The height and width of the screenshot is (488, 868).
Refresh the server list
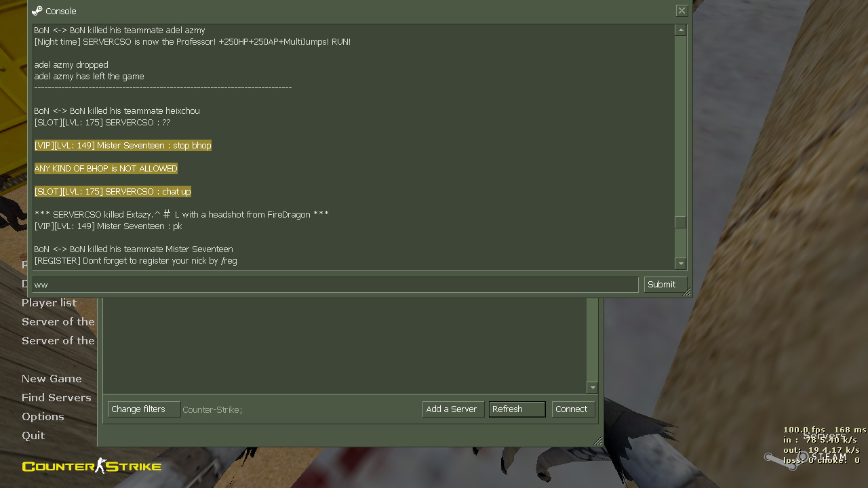pyautogui.click(x=517, y=409)
